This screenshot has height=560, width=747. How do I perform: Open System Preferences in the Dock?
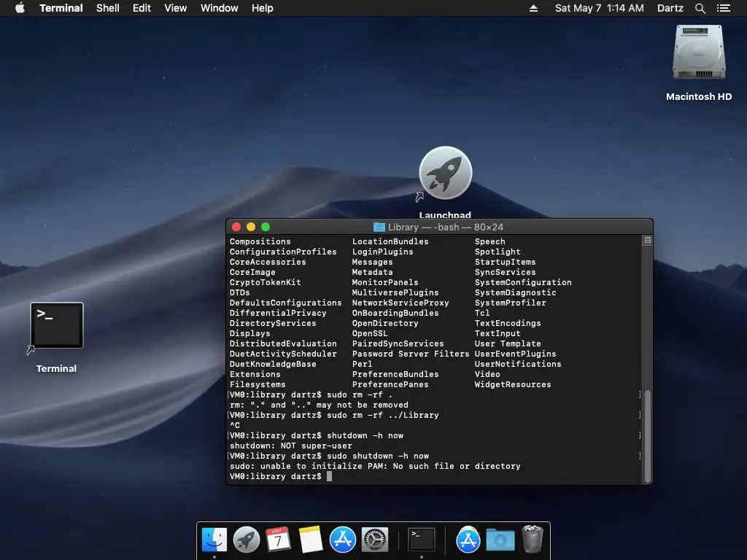pyautogui.click(x=374, y=540)
